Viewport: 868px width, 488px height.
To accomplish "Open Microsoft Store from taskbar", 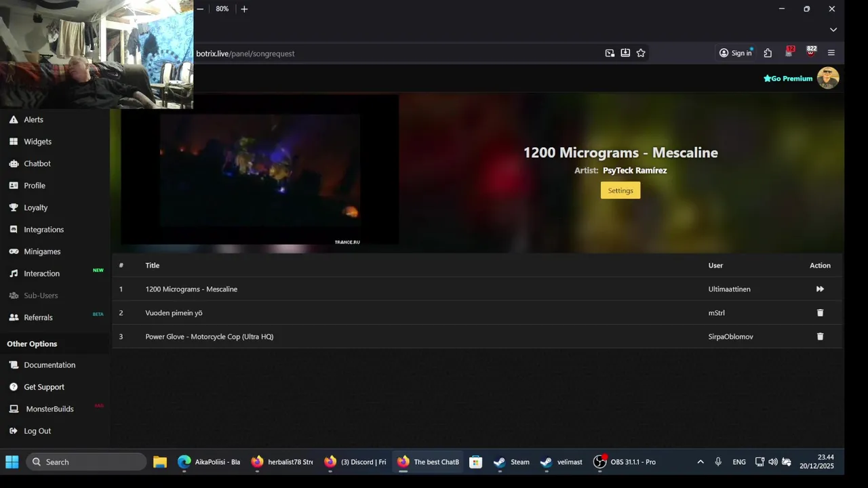I will coord(475,462).
